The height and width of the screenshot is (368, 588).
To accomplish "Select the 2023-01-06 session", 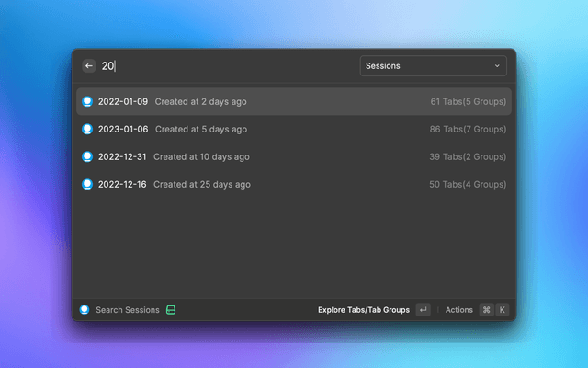I will click(124, 129).
